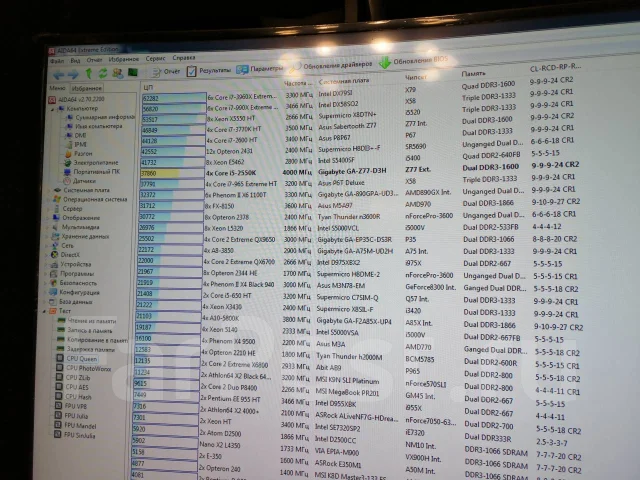Click the База данных icon
The width and height of the screenshot is (640, 480).
(x=53, y=302)
